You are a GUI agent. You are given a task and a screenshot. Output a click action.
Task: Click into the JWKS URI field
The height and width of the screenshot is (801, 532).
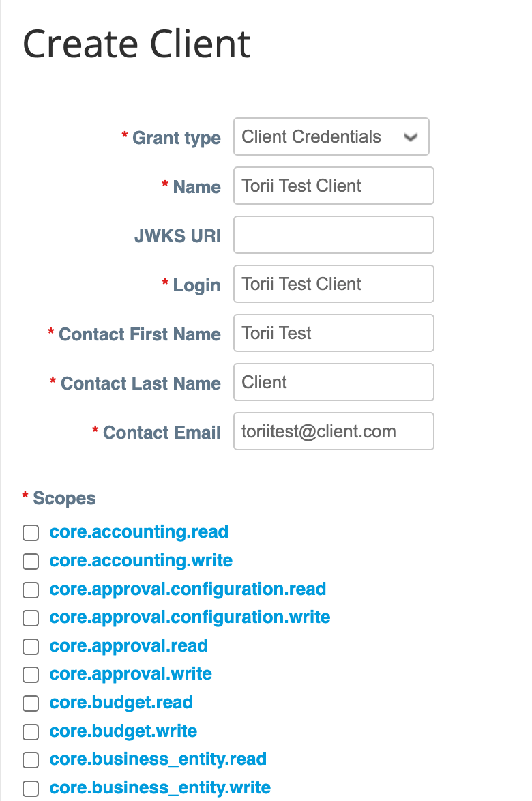334,235
